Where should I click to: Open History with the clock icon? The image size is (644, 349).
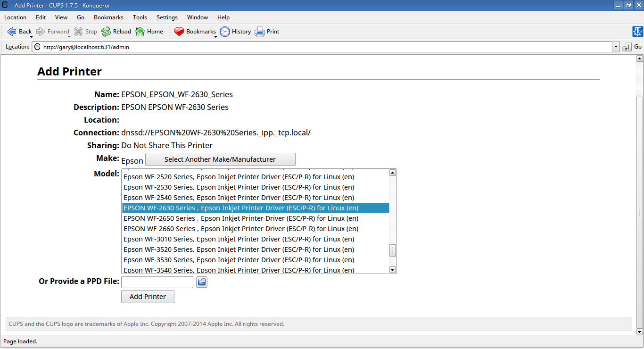[x=225, y=32]
